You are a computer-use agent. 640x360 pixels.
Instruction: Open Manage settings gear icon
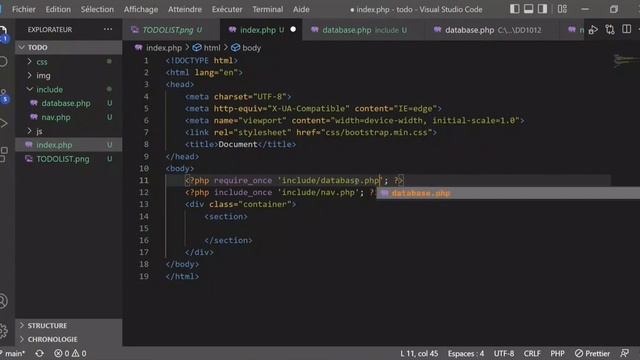pyautogui.click(x=3, y=330)
